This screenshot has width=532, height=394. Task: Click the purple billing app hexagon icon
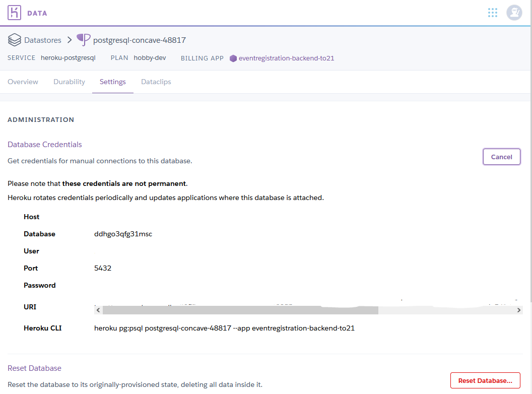pos(233,58)
